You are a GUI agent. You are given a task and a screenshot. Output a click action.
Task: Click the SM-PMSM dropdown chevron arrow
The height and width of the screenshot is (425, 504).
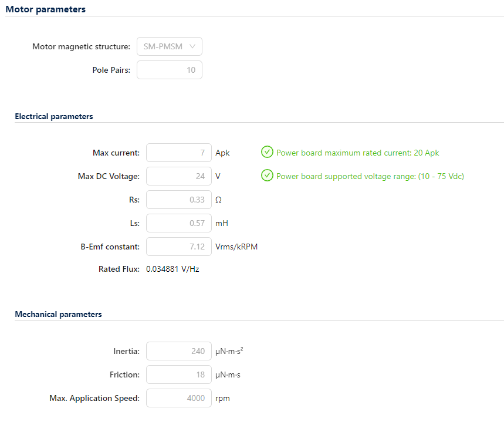pos(192,46)
